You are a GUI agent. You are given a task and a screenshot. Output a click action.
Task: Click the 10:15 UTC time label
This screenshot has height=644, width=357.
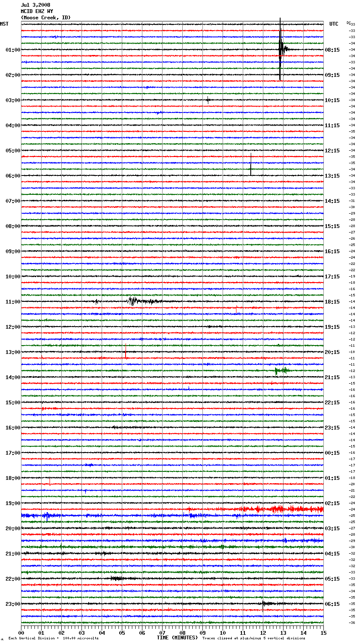(x=332, y=100)
